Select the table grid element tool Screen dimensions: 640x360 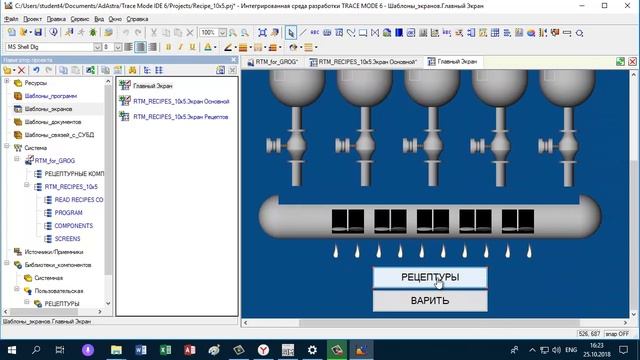pos(495,33)
